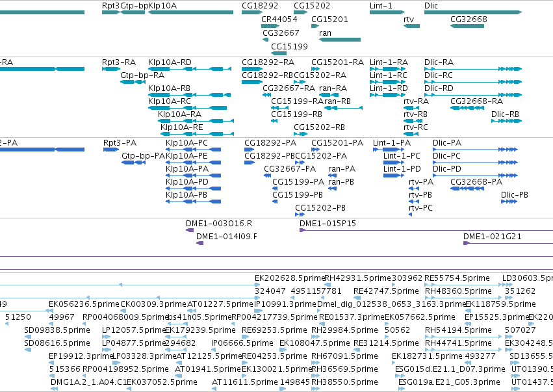Select protein CG32668-PA

click(x=467, y=189)
